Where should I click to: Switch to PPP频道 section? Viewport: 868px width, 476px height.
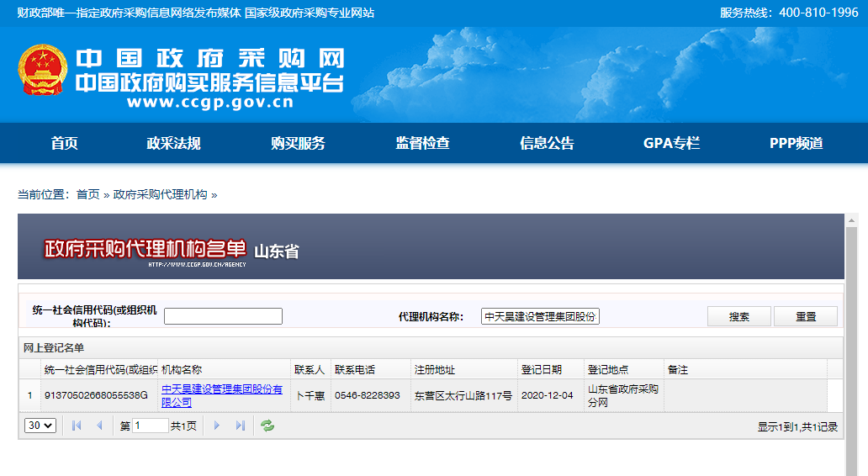(796, 143)
